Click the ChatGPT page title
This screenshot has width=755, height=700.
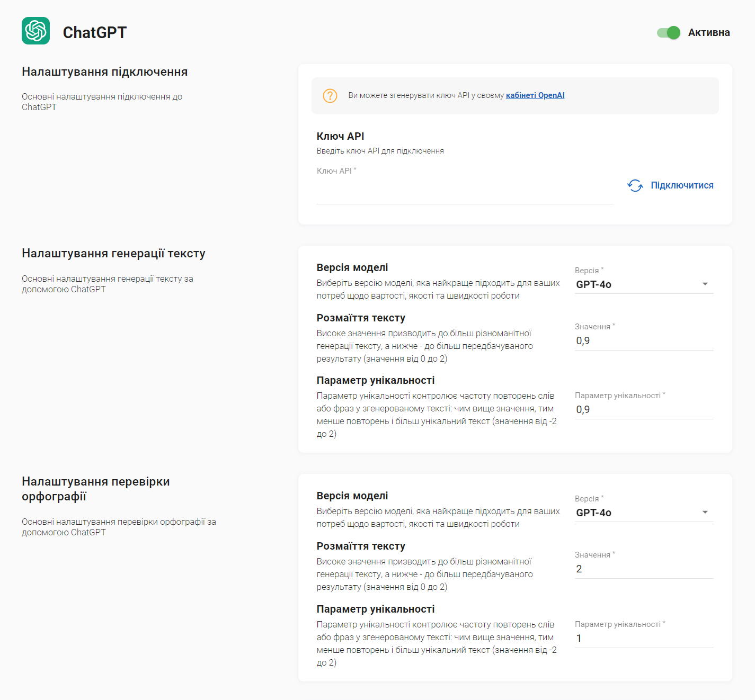pos(95,32)
